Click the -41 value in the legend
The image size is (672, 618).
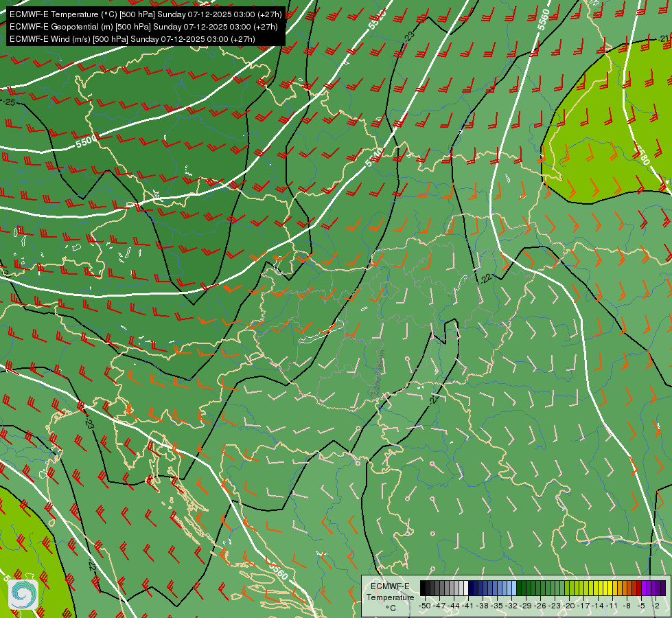[467, 606]
